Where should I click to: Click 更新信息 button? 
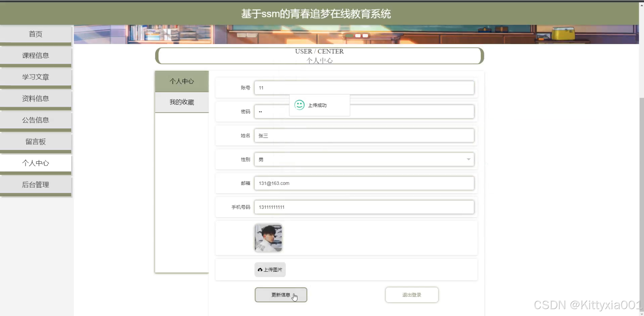[281, 295]
